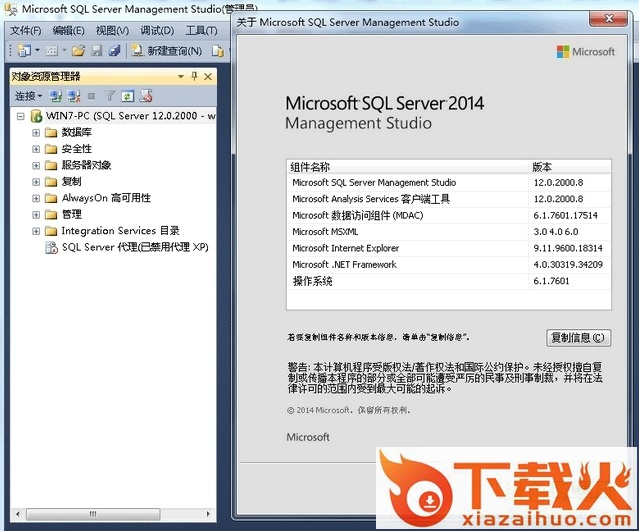Open the 工具(T) menu
This screenshot has width=639, height=531.
pos(201,31)
